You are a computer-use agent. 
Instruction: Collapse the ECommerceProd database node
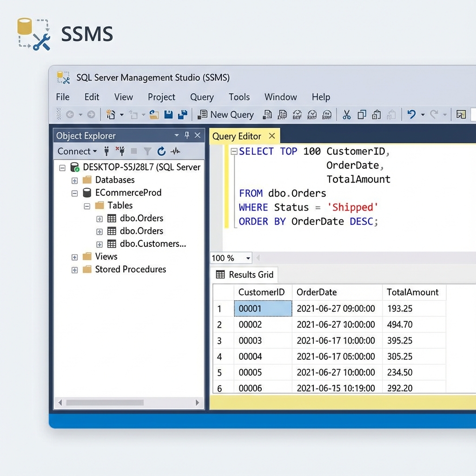click(x=74, y=193)
